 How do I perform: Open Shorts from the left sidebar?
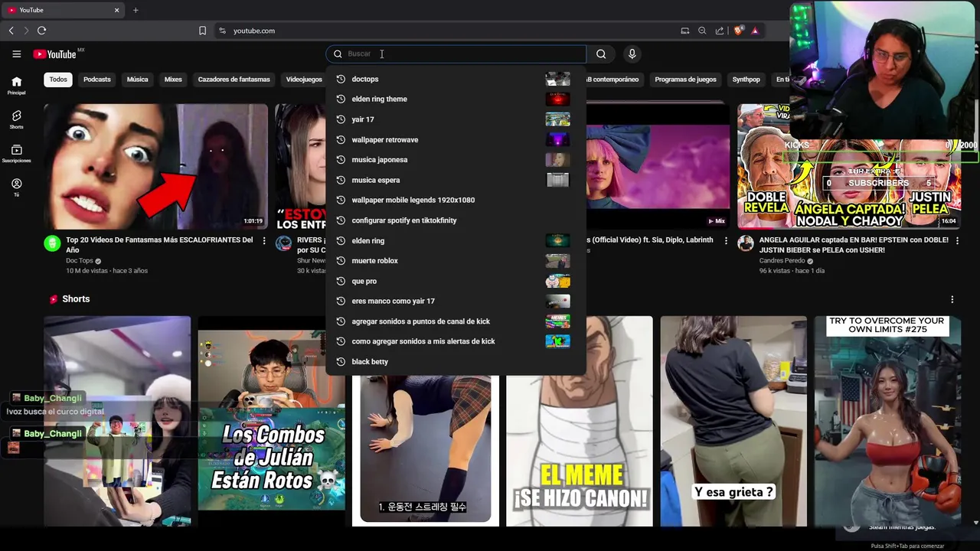pyautogui.click(x=16, y=119)
